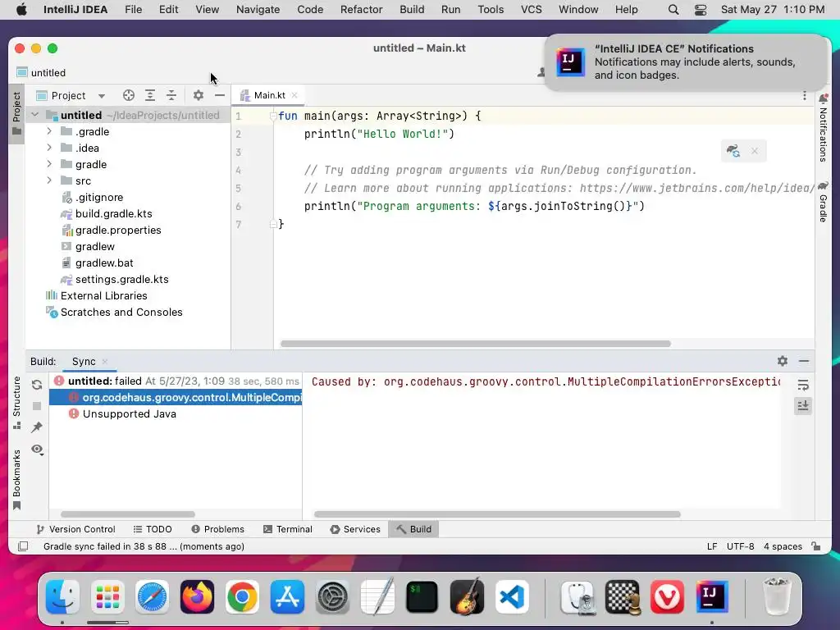Expand the src folder

[x=49, y=181]
